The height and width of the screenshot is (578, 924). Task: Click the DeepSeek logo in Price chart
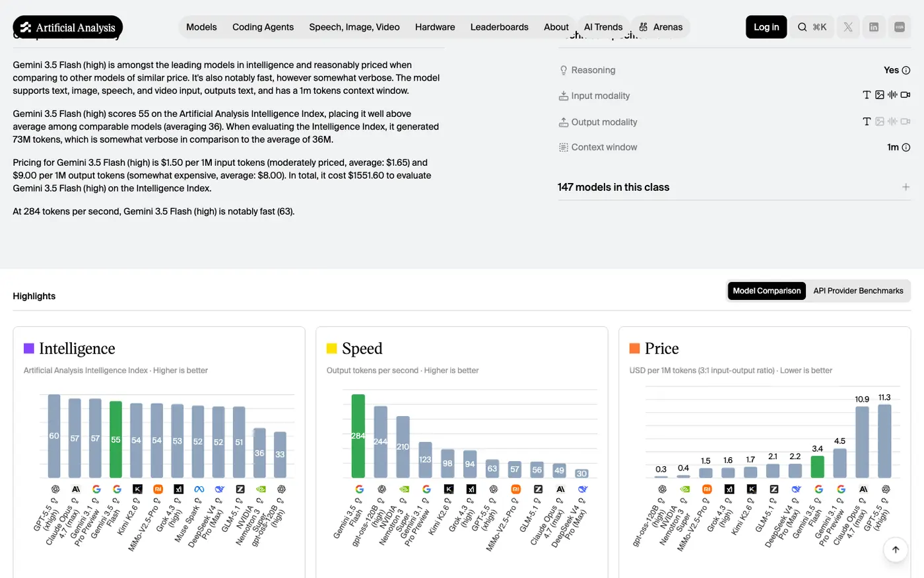pos(796,489)
